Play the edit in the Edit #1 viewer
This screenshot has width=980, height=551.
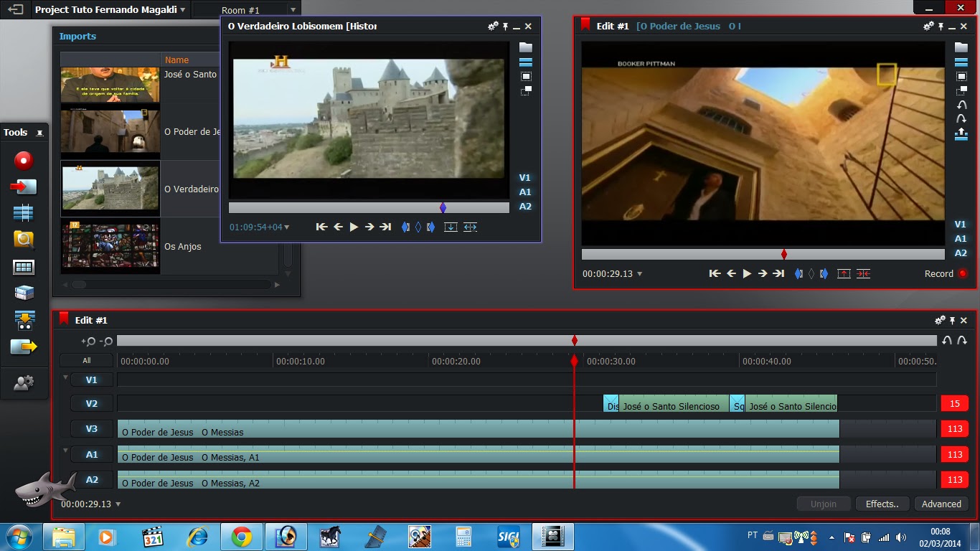tap(747, 273)
